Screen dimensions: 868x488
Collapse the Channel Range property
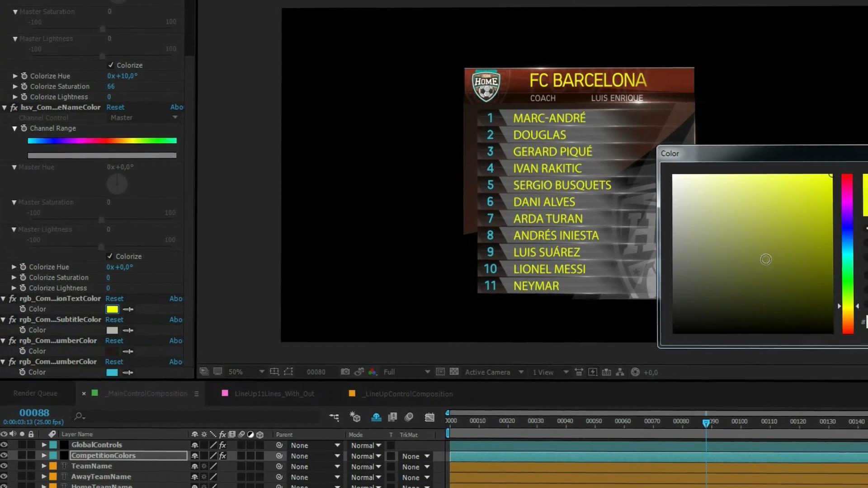click(14, 128)
